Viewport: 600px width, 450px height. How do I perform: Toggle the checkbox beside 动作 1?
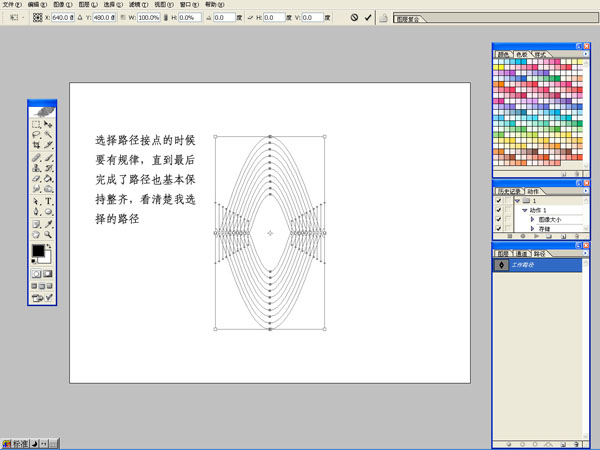499,211
